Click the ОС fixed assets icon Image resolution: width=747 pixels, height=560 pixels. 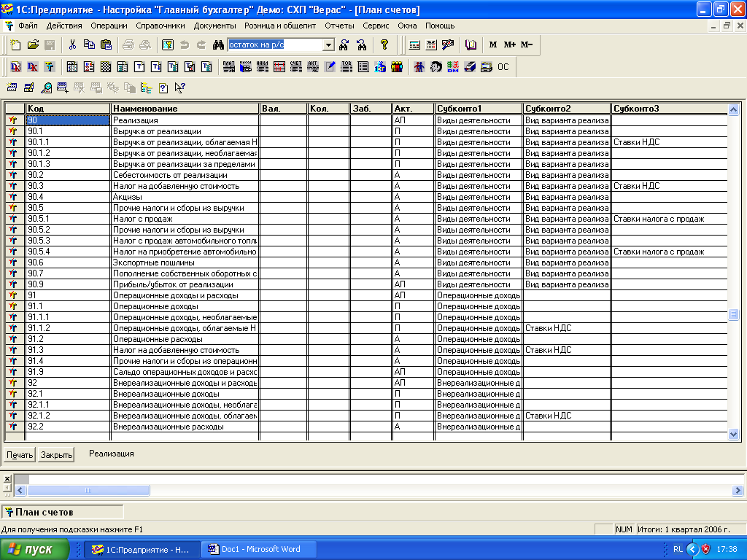coord(503,67)
